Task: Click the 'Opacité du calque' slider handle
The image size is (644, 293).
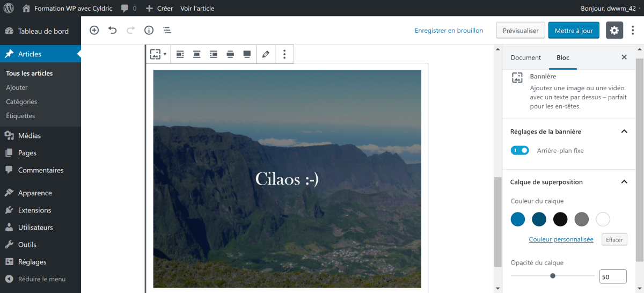Action: (553, 276)
